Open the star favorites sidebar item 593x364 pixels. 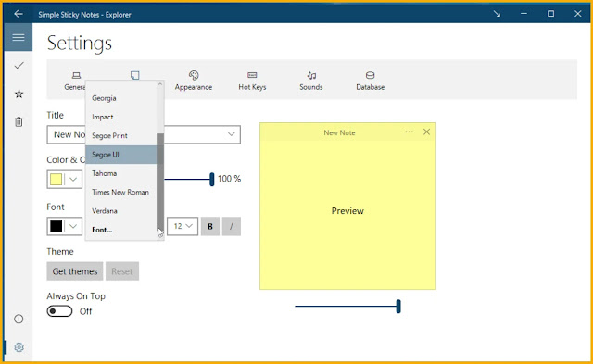coord(19,94)
